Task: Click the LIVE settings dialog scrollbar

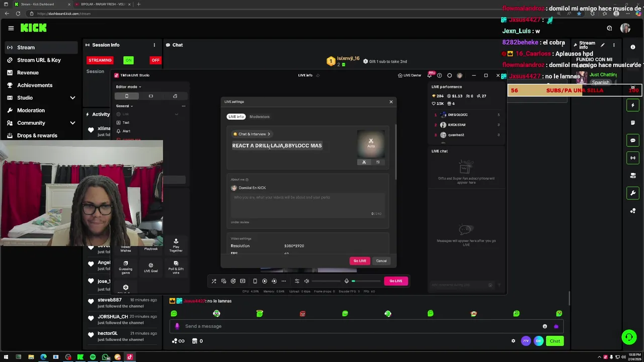Action: pyautogui.click(x=396, y=151)
